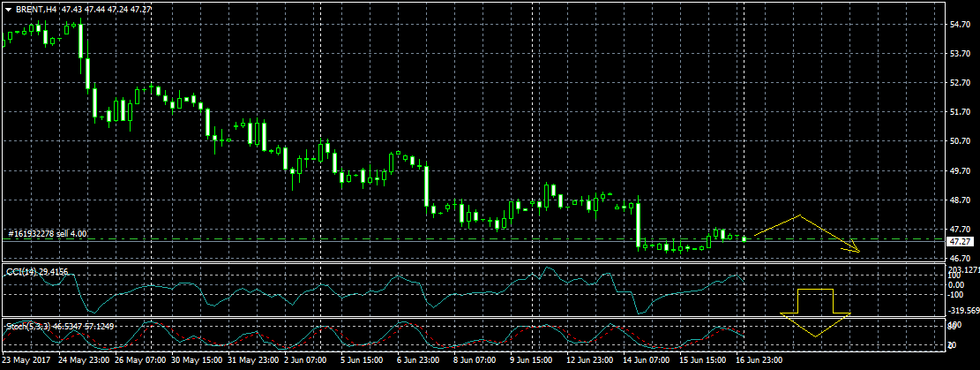Viewport: 980px width, 370px height.
Task: Click the CCI(14) 29.4156 indicator label
Action: tap(37, 272)
